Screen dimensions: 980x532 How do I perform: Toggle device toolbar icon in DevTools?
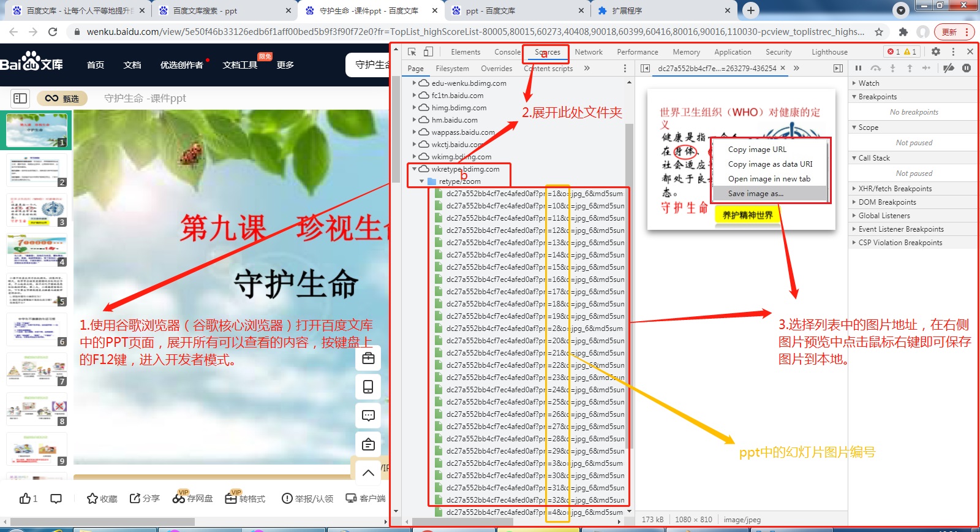(x=428, y=52)
